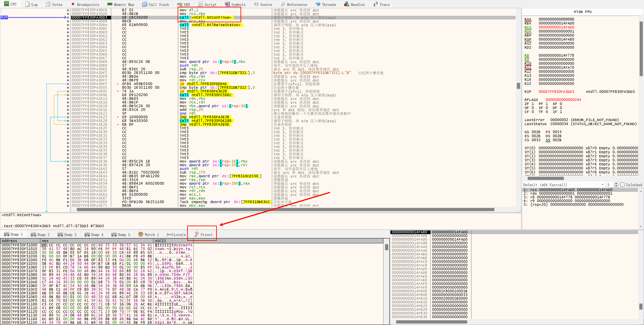Click the stack pane horizontal scrollbar
644x325 pixels.
point(432,322)
